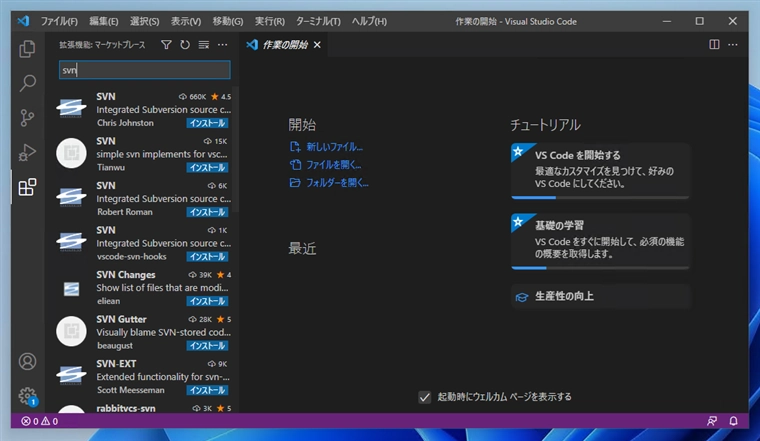
Task: Click the VS Code logo icon in title bar
Action: (x=23, y=21)
